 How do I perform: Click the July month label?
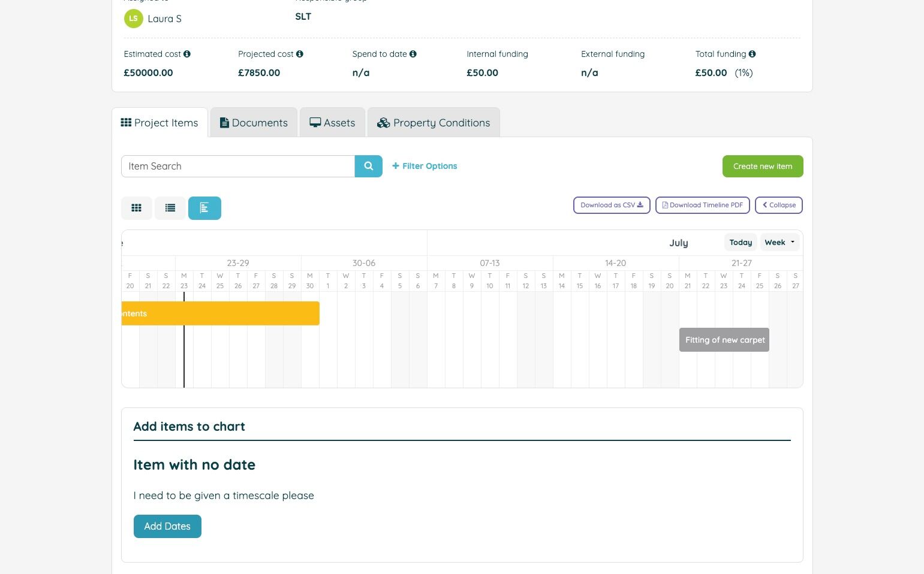coord(679,243)
